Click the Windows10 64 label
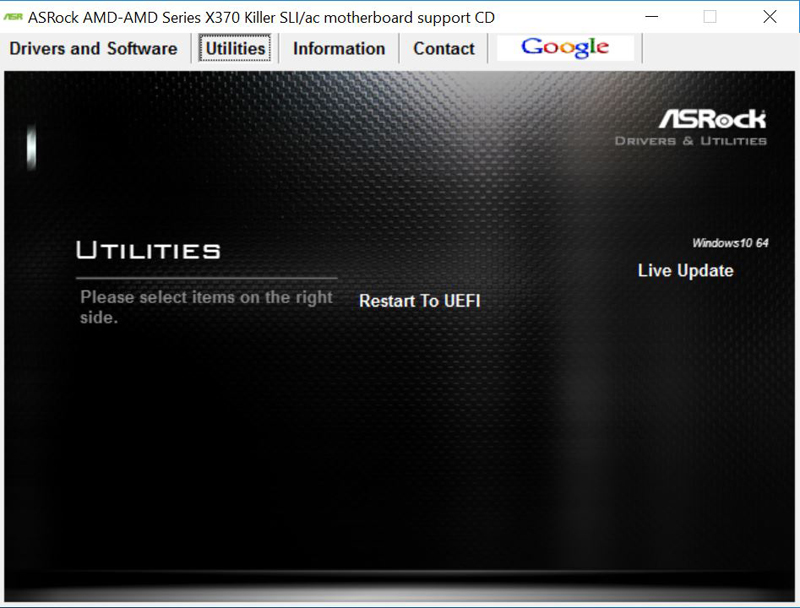 [730, 243]
